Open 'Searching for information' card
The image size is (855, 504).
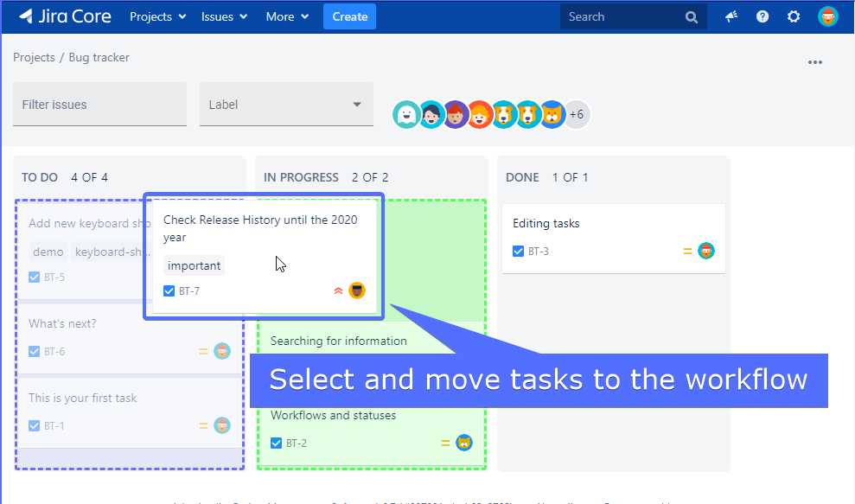pyautogui.click(x=339, y=341)
